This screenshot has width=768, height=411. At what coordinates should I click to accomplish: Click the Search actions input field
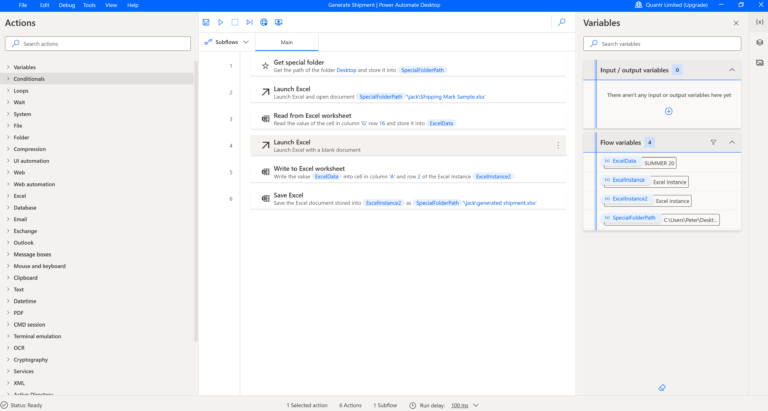click(98, 44)
